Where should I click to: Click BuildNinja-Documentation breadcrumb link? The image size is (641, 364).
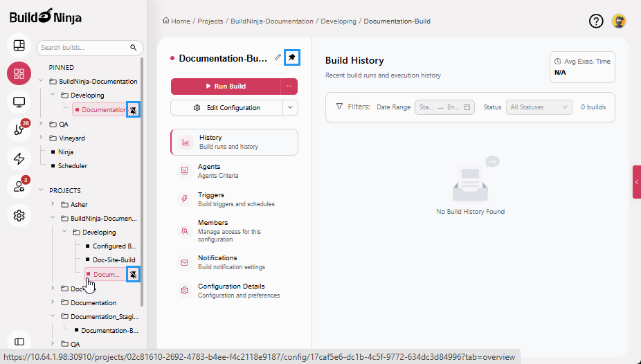point(272,21)
